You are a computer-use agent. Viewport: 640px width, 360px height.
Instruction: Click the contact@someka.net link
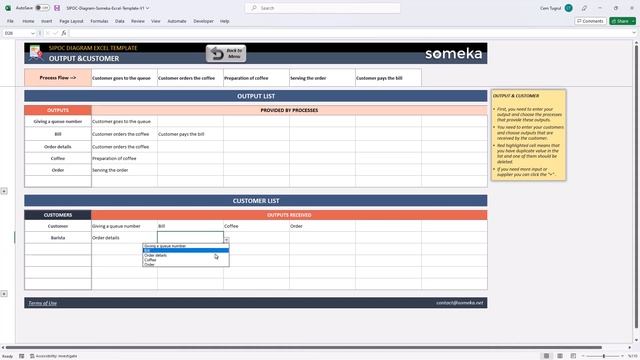coord(459,303)
